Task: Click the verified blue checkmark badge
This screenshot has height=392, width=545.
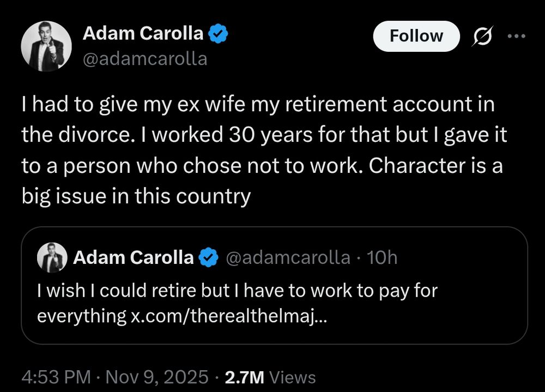Action: (x=217, y=32)
